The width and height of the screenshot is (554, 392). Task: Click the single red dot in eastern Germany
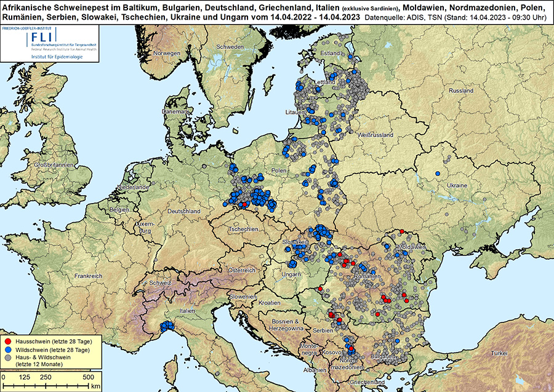pos(244,204)
